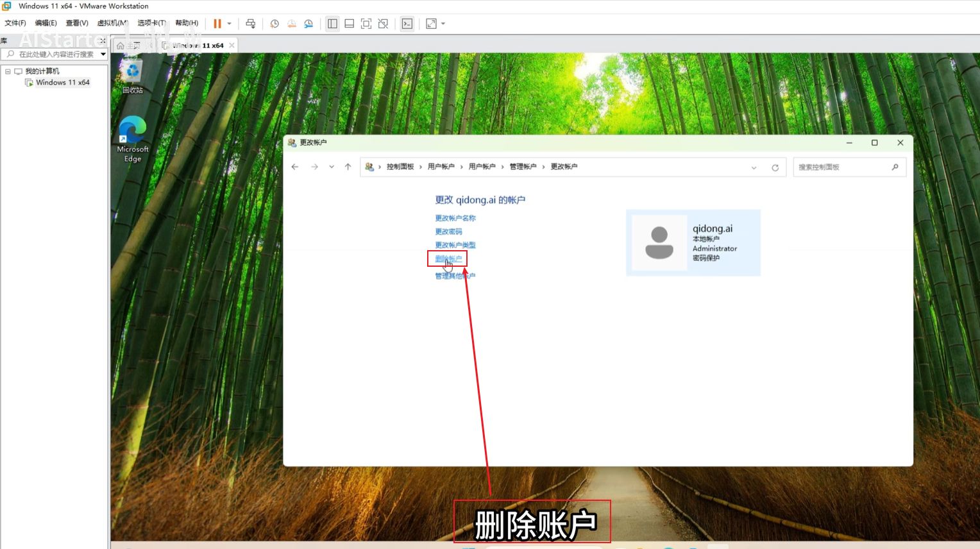Click 管理帐户 in the breadcrumb path
Image resolution: width=980 pixels, height=549 pixels.
click(x=523, y=167)
